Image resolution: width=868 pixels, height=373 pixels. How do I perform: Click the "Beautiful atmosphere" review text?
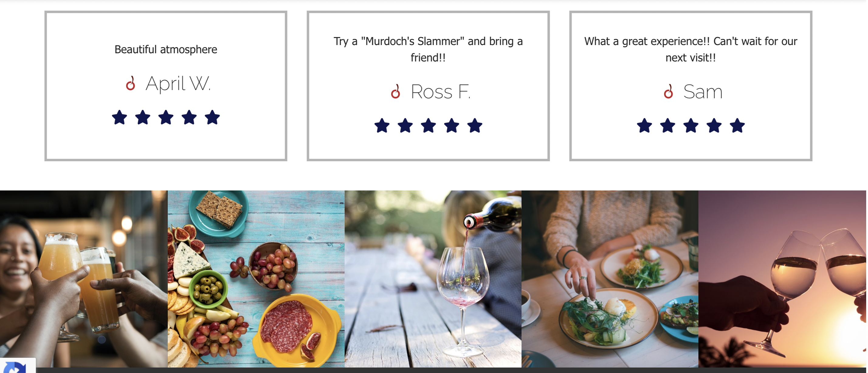pos(166,50)
